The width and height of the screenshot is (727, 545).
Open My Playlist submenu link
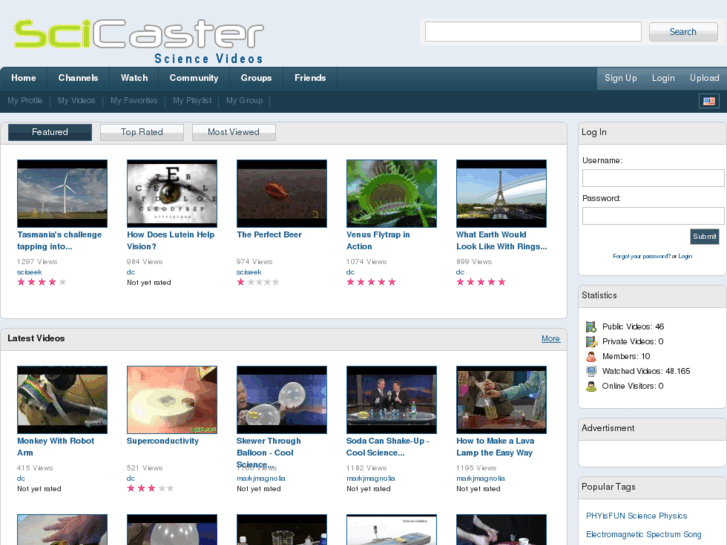click(192, 100)
